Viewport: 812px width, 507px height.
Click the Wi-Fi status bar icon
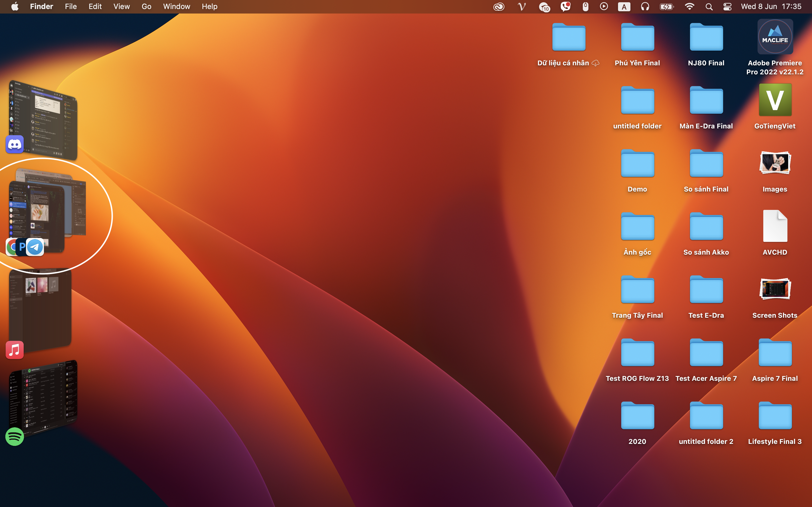[x=689, y=6]
